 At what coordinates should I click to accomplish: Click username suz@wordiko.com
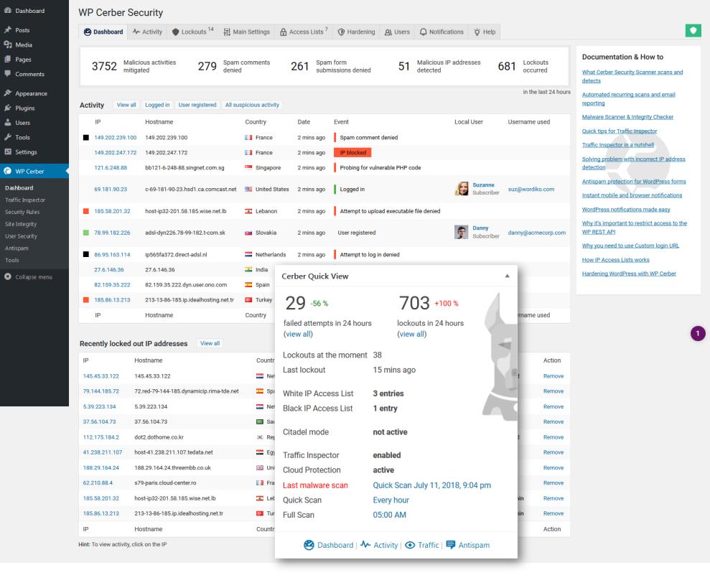pos(531,190)
